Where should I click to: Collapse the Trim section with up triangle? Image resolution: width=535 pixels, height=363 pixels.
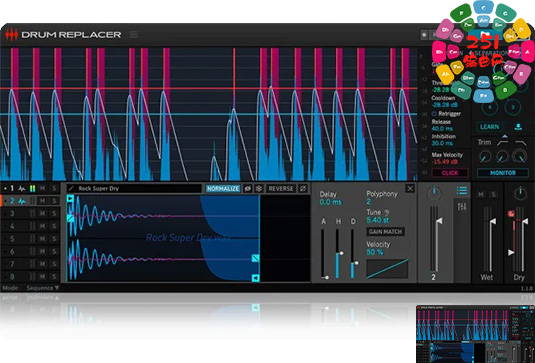click(505, 136)
